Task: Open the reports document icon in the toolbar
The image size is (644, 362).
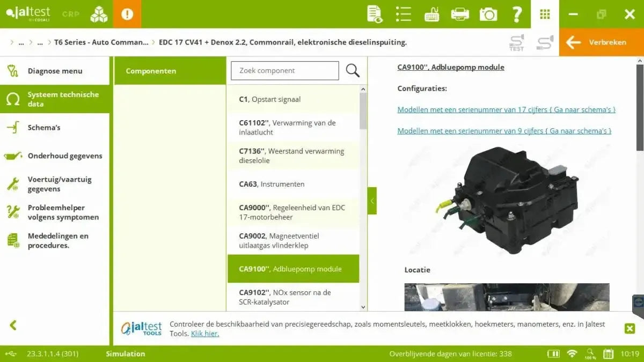Action: 374,14
